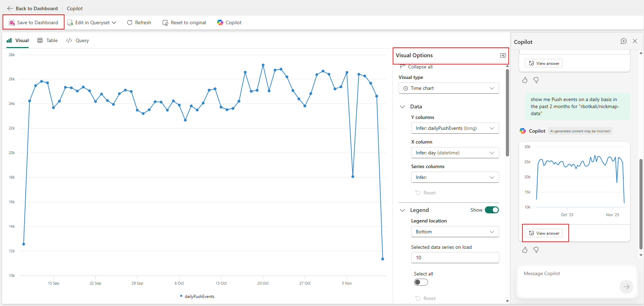Image resolution: width=644 pixels, height=306 pixels.
Task: Enable the Select all toggle
Action: 421,282
